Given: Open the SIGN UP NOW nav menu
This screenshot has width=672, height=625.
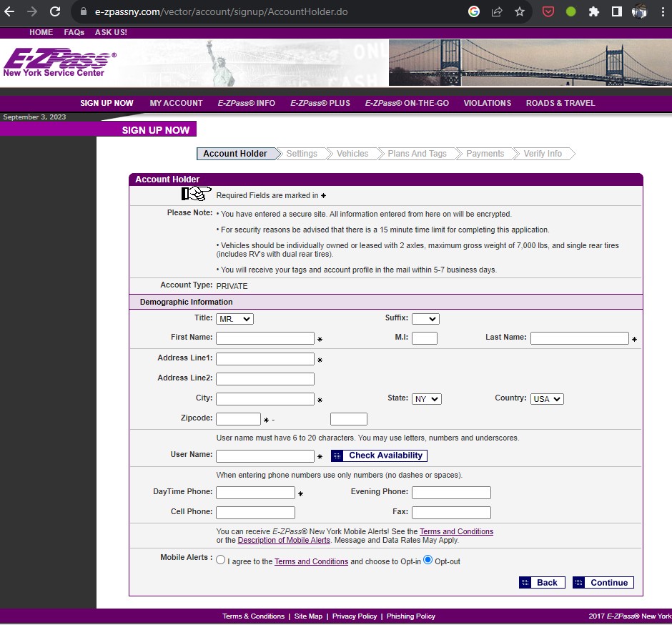Looking at the screenshot, I should pos(107,103).
